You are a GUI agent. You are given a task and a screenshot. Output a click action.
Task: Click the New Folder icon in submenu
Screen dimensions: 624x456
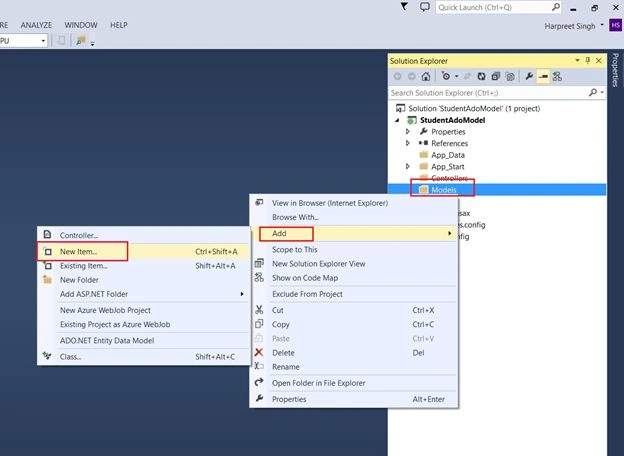pyautogui.click(x=47, y=279)
